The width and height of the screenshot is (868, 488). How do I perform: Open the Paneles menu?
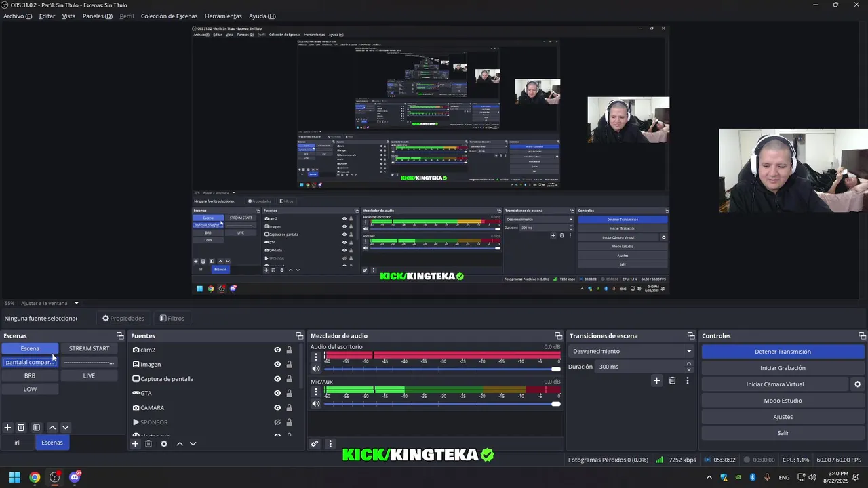pyautogui.click(x=97, y=16)
